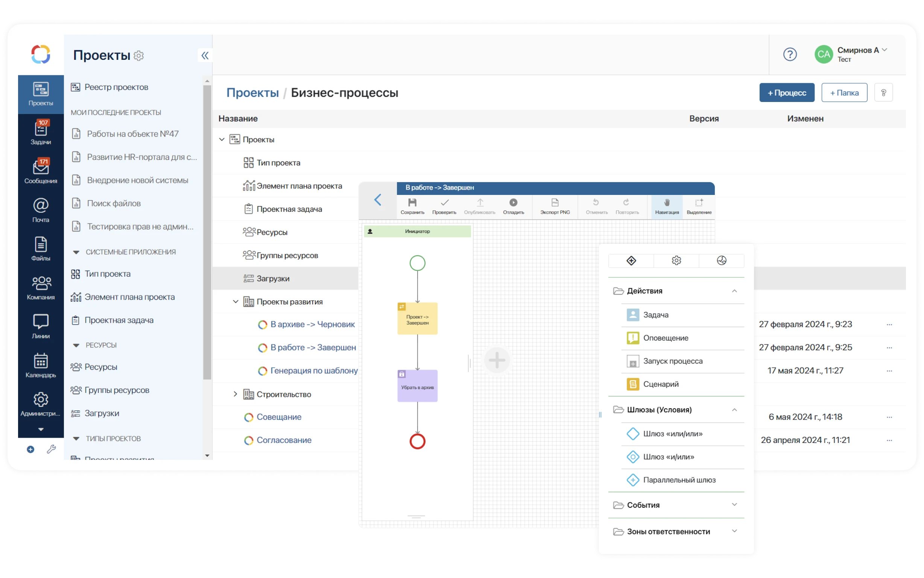Click the + Процесс button
Screen dimensions: 924x578
point(786,93)
